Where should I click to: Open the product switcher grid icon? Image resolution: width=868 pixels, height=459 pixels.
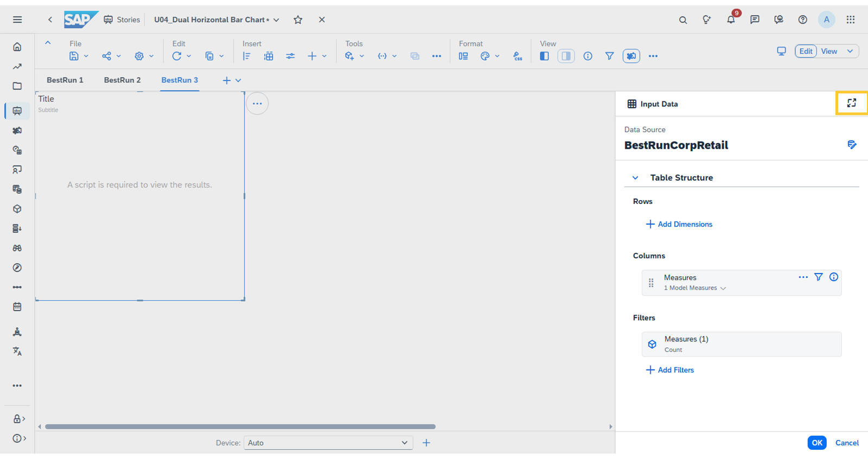pos(850,20)
